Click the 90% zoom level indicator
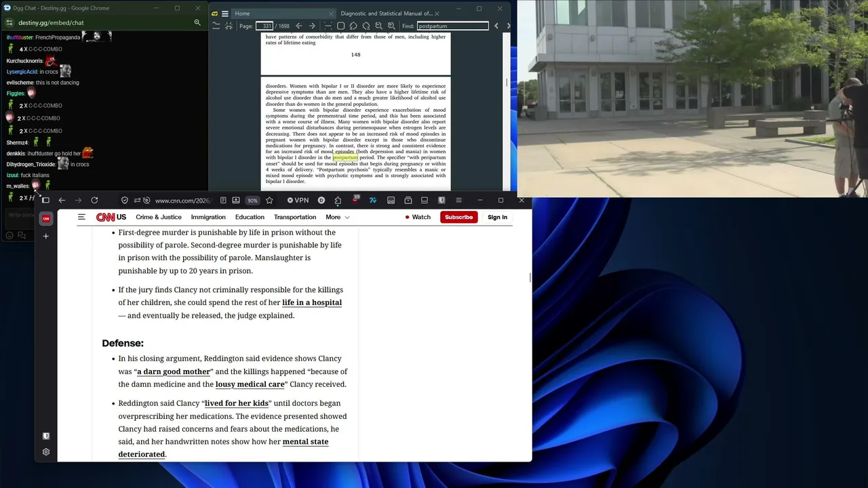 252,201
